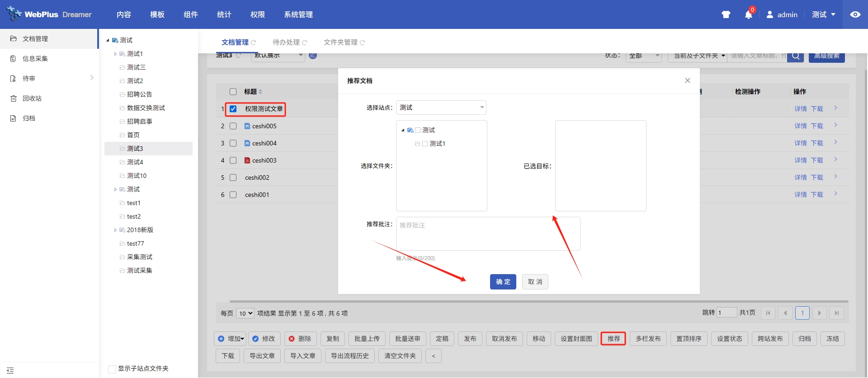Open the 选择站点 dropdown
This screenshot has height=378, width=868.
click(x=441, y=107)
